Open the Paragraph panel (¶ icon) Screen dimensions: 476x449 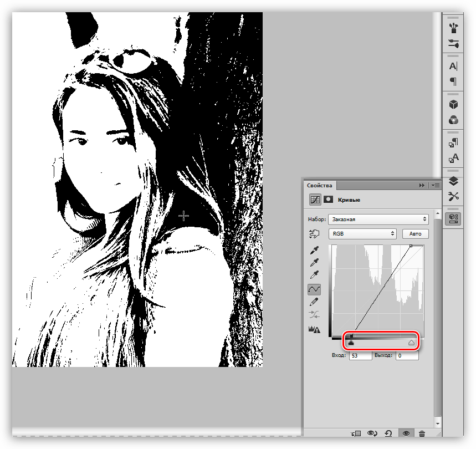tap(453, 81)
